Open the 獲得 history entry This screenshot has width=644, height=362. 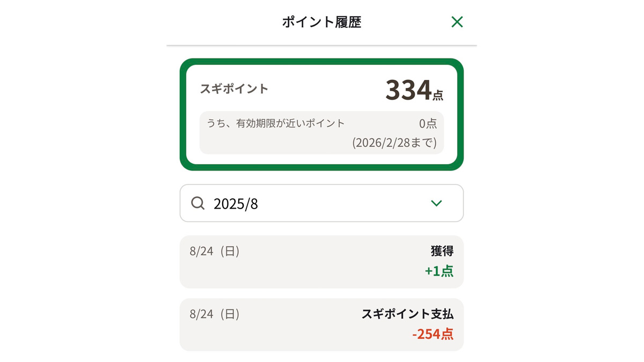click(x=321, y=262)
